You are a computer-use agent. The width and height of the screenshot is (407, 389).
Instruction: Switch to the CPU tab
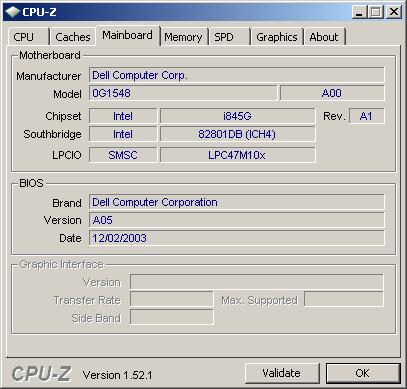point(29,37)
